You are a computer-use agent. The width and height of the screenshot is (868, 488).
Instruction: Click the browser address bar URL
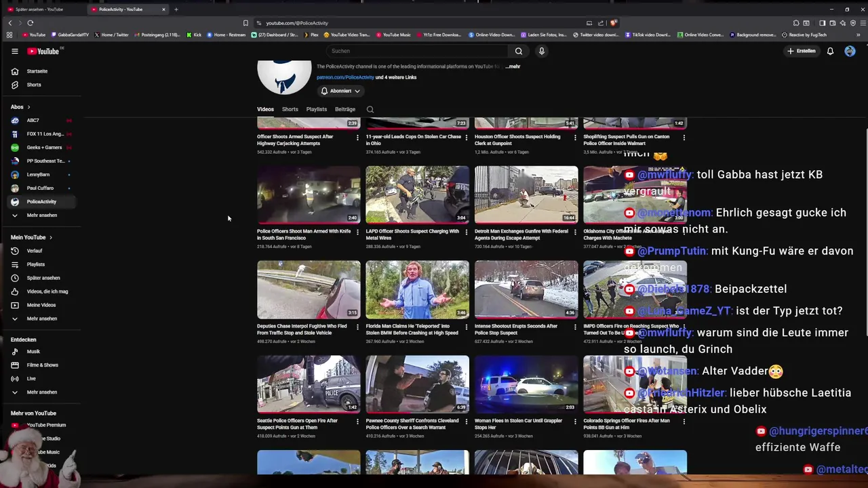[x=297, y=23]
